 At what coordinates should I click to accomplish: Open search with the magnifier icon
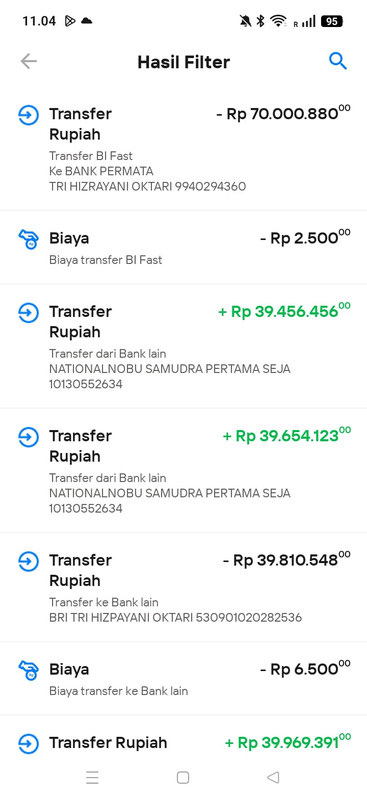[338, 61]
